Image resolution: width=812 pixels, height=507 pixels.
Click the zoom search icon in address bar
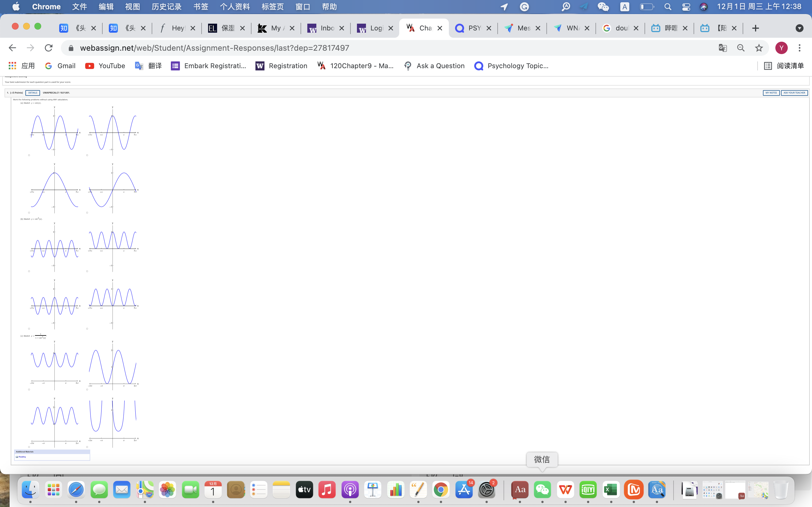point(741,48)
